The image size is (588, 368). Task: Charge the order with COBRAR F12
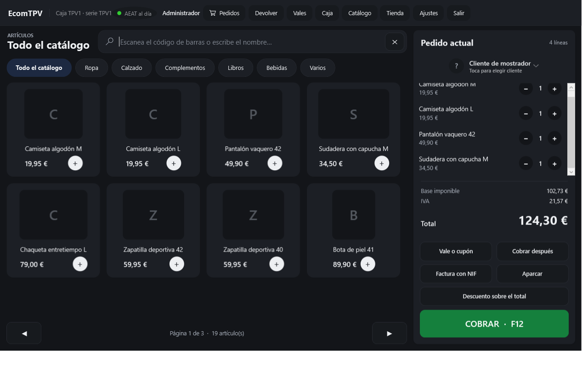pyautogui.click(x=494, y=324)
